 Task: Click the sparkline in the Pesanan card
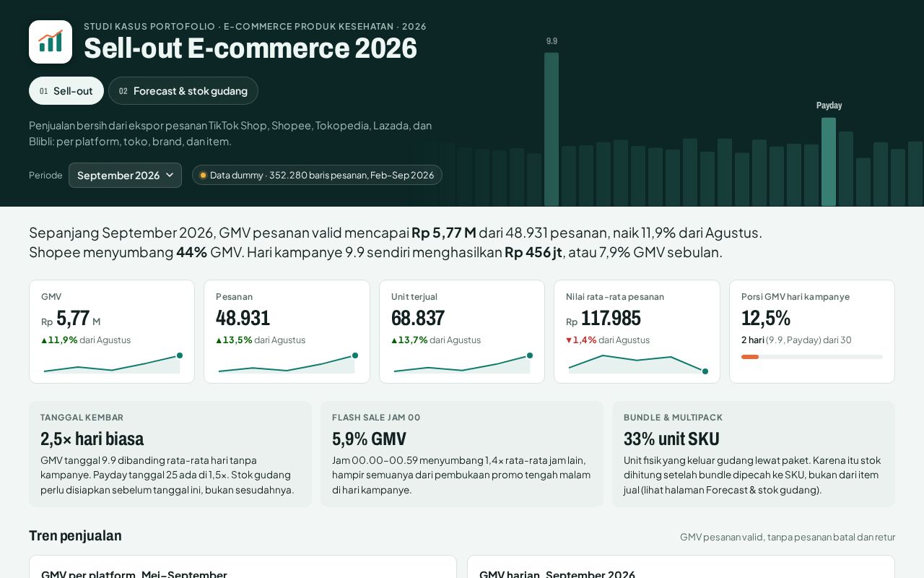point(287,363)
